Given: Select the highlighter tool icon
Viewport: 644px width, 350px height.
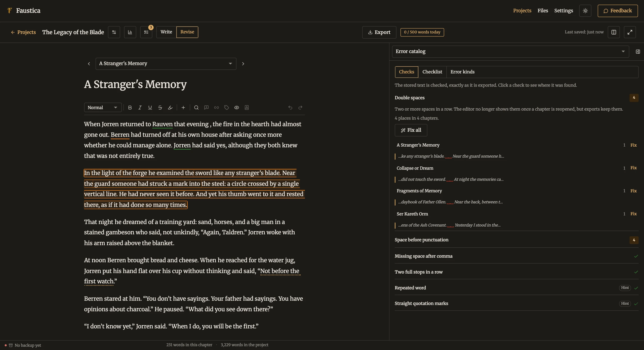Looking at the screenshot, I should tap(170, 108).
